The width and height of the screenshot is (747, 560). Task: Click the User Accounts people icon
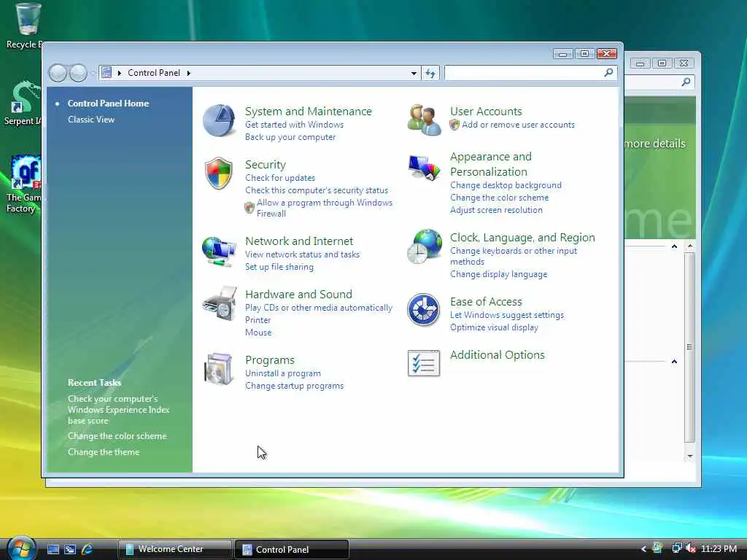tap(424, 120)
